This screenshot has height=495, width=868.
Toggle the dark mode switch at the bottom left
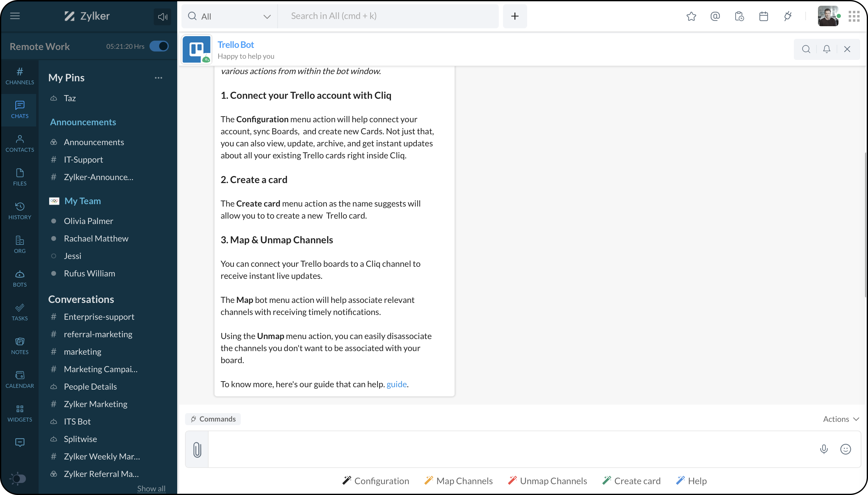pos(18,479)
